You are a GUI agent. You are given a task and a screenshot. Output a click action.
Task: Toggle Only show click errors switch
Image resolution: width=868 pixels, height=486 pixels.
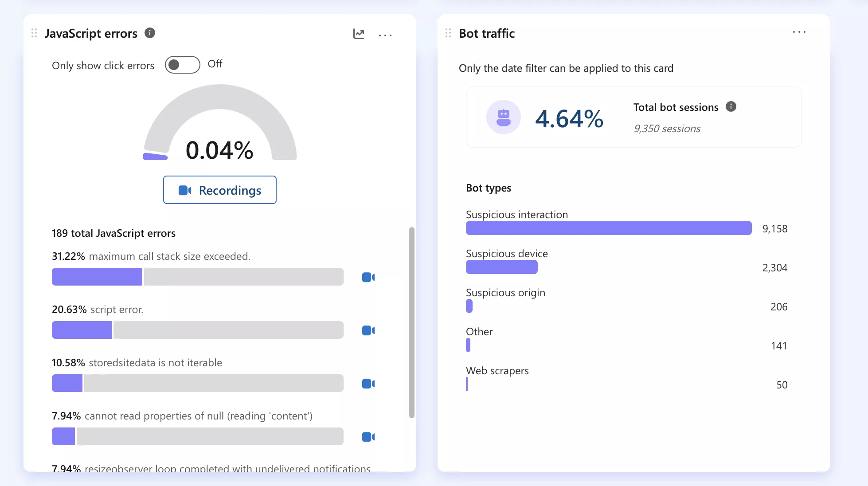182,65
